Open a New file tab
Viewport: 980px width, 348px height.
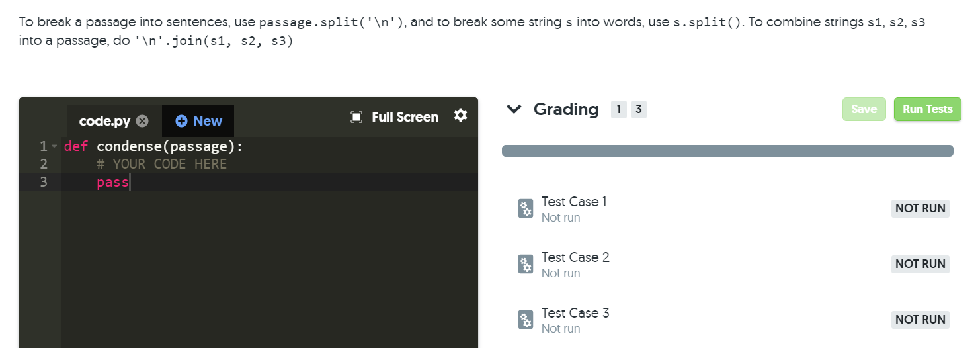point(198,121)
